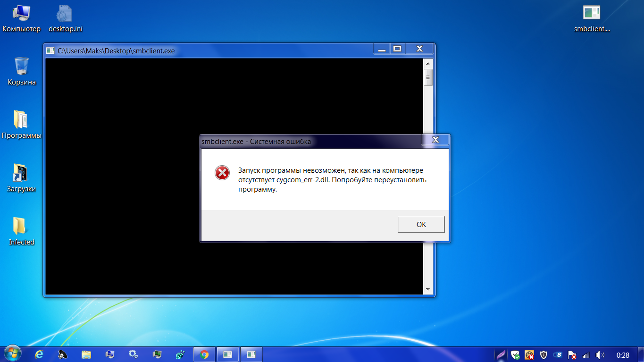Open the Windows Start menu

click(12, 354)
